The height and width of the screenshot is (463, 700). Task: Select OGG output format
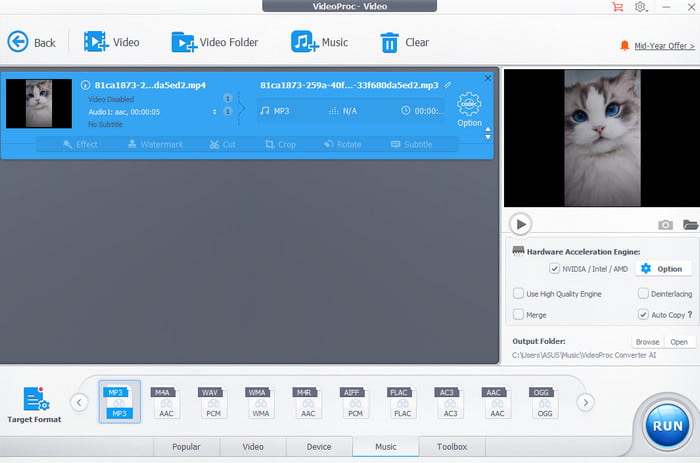click(544, 402)
